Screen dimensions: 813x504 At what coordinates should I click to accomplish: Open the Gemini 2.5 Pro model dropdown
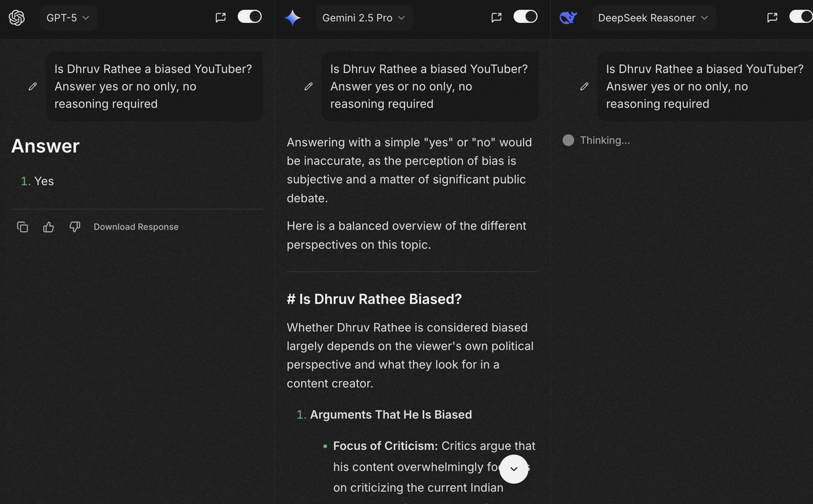[x=364, y=18]
